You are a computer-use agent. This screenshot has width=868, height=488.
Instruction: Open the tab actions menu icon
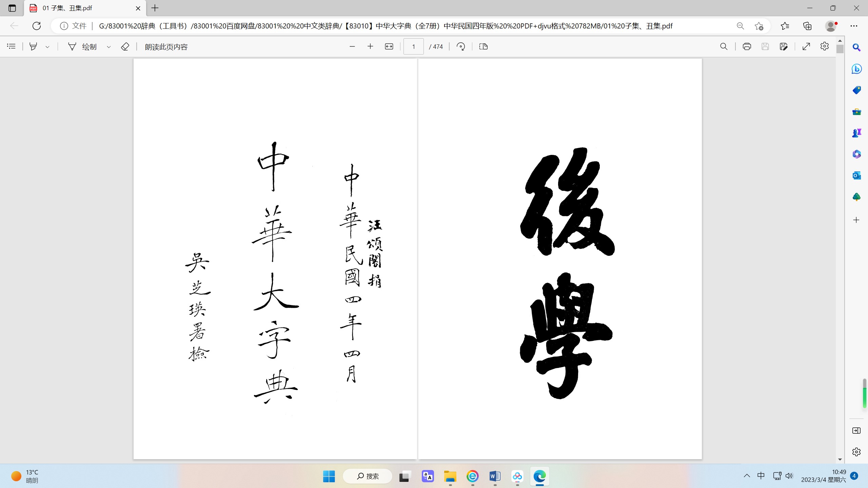pyautogui.click(x=12, y=8)
